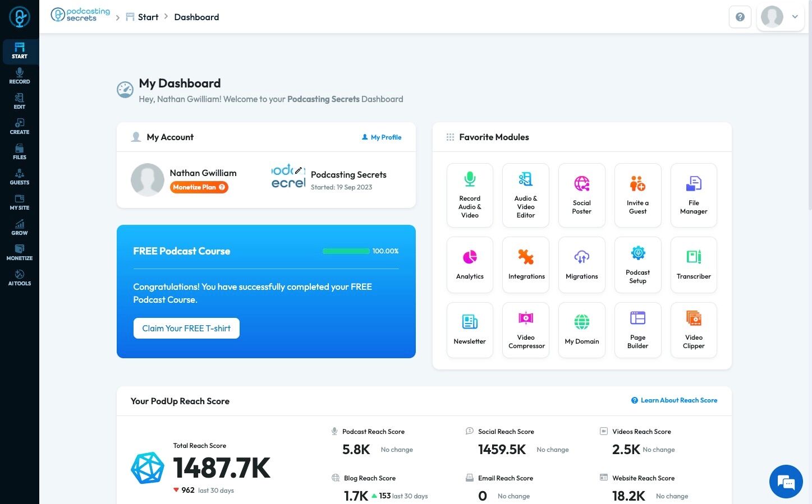
Task: Click the Website Reach Score value 18.2K
Action: [x=629, y=496]
